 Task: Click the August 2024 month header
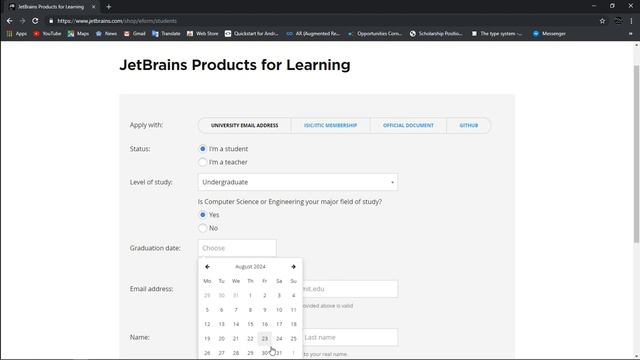pos(250,267)
